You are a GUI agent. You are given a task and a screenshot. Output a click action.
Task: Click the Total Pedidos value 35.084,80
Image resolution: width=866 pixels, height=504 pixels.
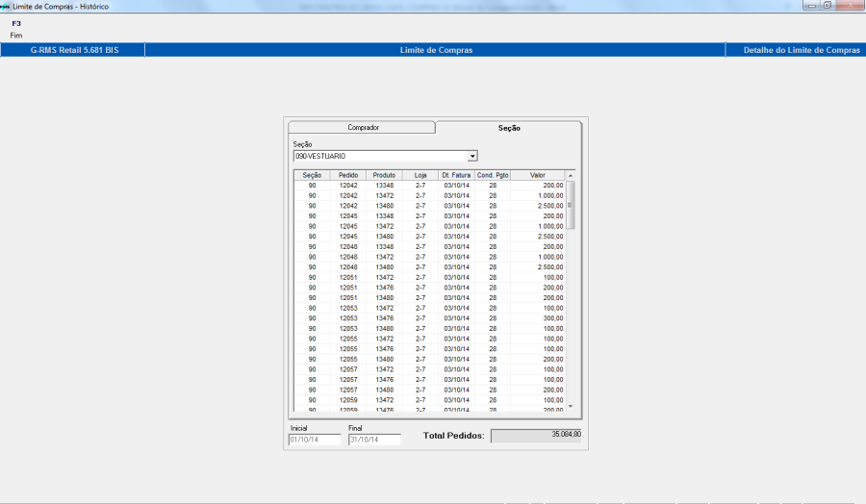pyautogui.click(x=536, y=436)
